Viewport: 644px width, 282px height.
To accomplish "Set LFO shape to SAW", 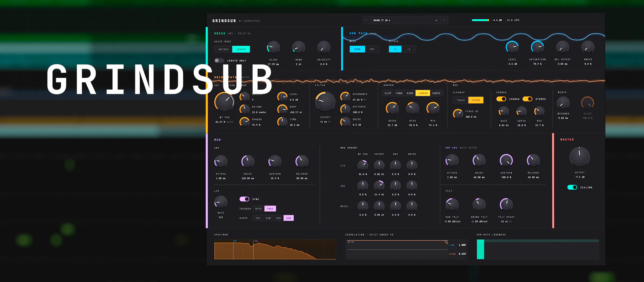I will click(268, 218).
